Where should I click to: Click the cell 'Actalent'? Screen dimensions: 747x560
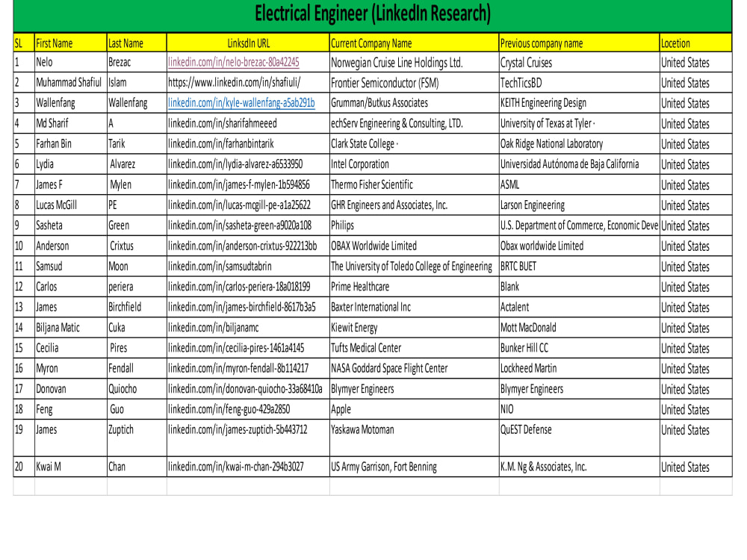click(580, 308)
